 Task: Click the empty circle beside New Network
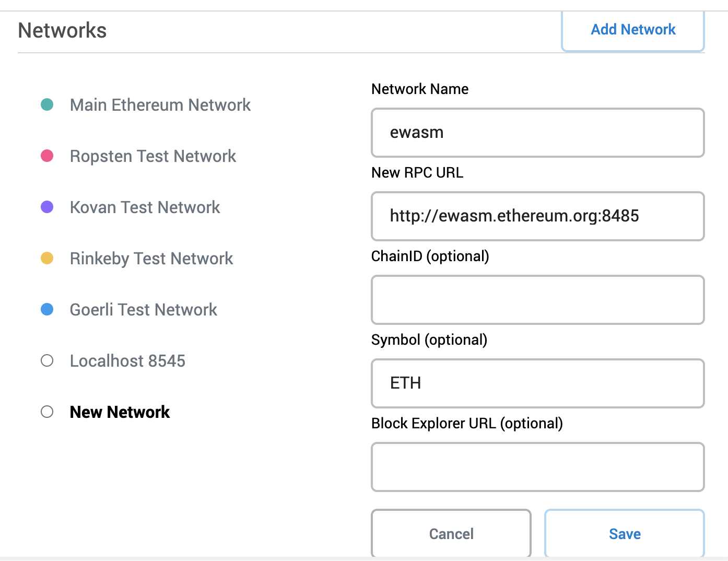(47, 412)
